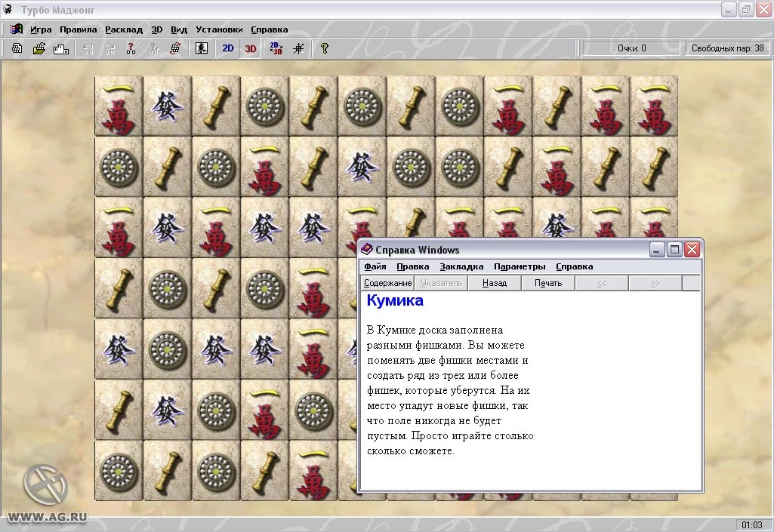Click the 2D/3D swap icon

point(276,48)
